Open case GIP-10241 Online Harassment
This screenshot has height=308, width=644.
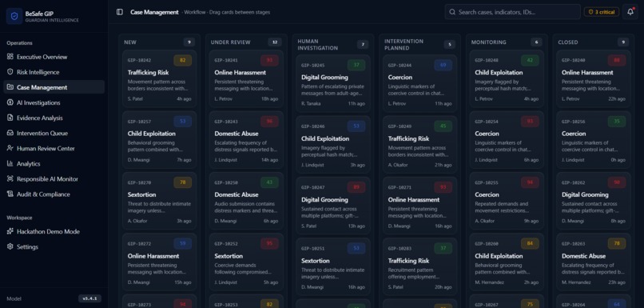coord(246,79)
